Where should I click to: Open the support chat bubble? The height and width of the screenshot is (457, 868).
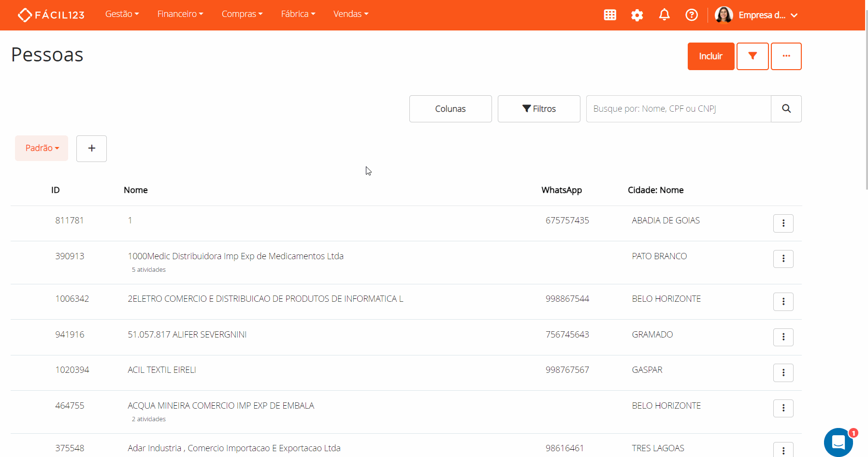(x=839, y=442)
